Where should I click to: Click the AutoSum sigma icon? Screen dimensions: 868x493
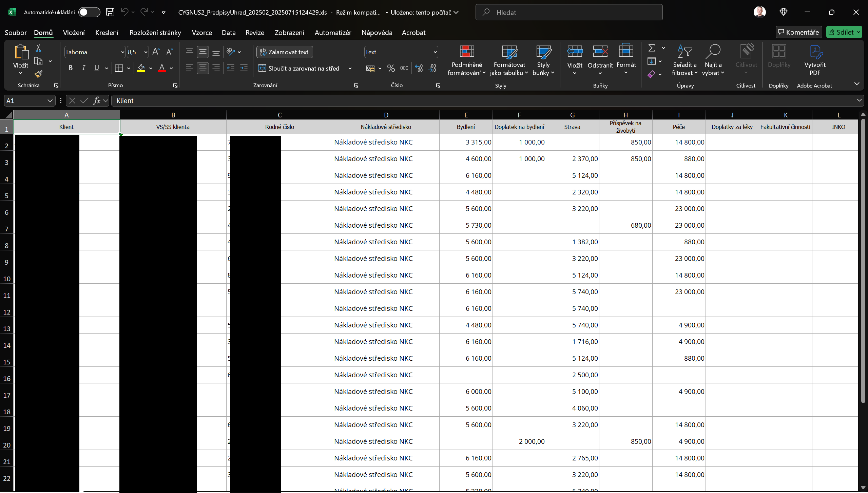[x=651, y=48]
